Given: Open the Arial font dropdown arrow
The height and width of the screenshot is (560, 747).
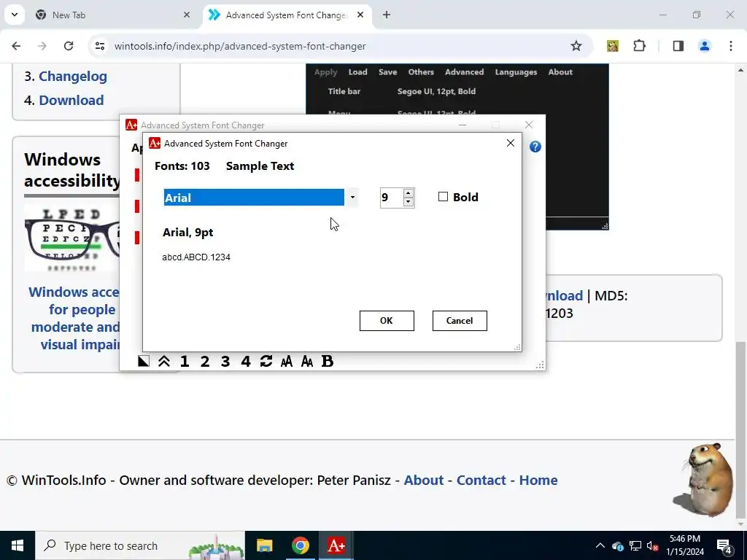Looking at the screenshot, I should coord(352,198).
